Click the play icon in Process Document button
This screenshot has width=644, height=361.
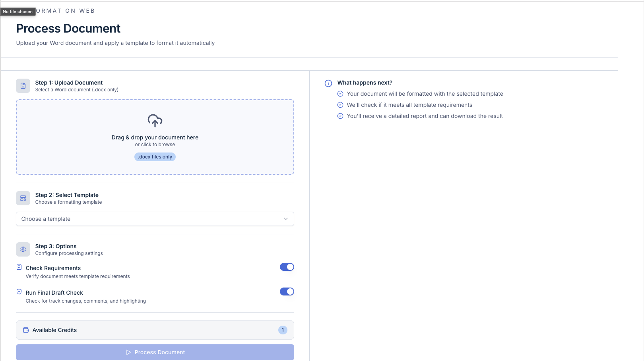[128, 352]
